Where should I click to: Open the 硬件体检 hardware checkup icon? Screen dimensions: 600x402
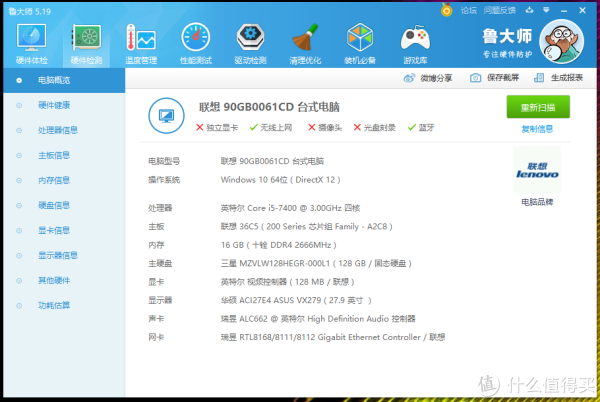pyautogui.click(x=31, y=43)
